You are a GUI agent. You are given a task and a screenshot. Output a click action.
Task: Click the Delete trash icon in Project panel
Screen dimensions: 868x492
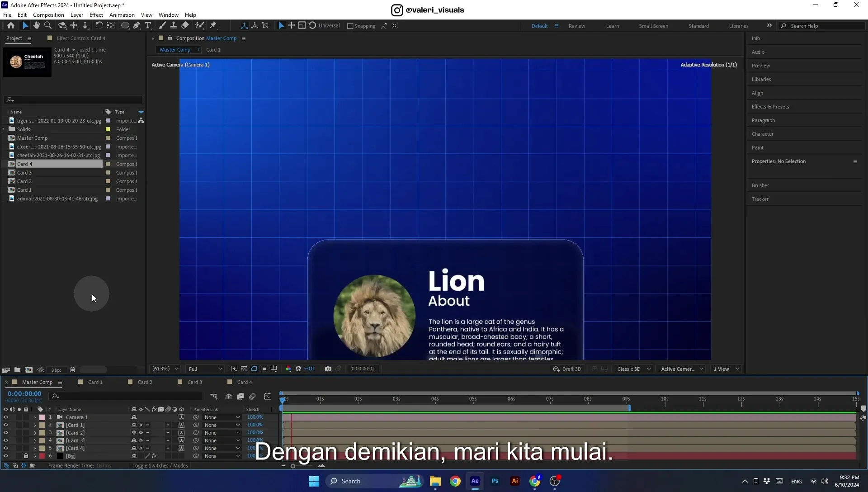point(72,370)
